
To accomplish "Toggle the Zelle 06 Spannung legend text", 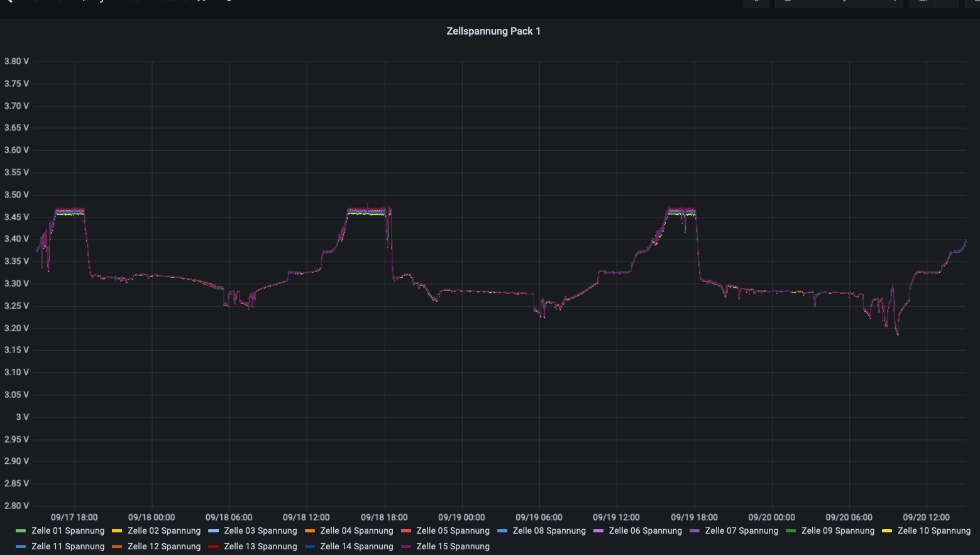I will [645, 530].
